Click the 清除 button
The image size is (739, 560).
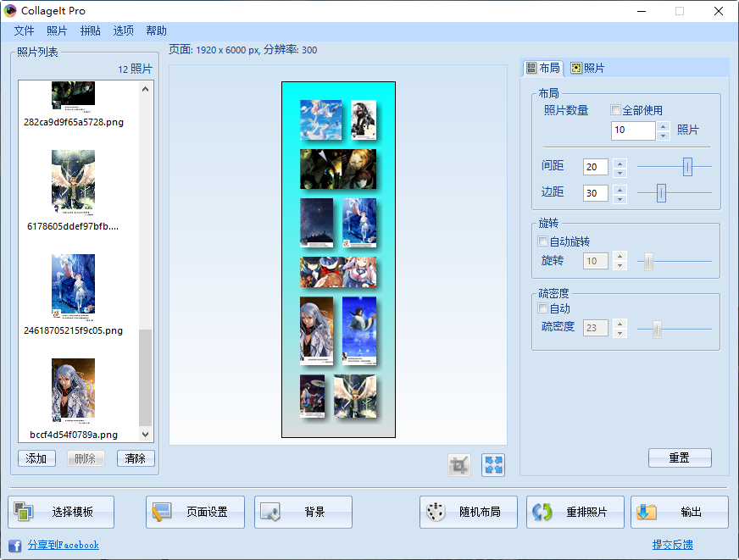(x=136, y=458)
